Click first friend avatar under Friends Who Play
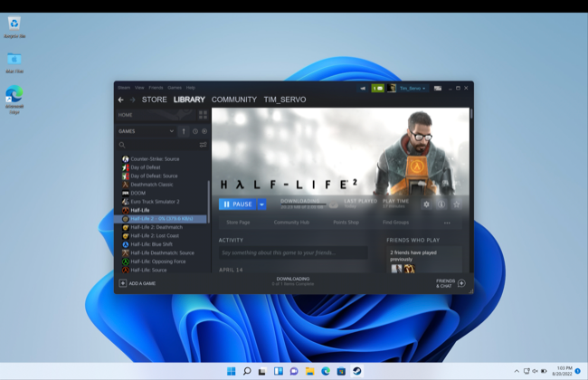 [396, 269]
